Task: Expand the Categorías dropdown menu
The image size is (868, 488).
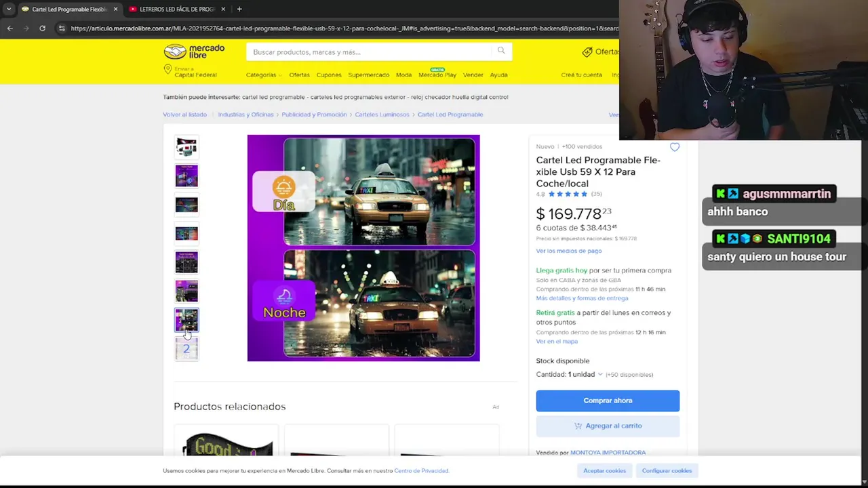Action: tap(264, 75)
